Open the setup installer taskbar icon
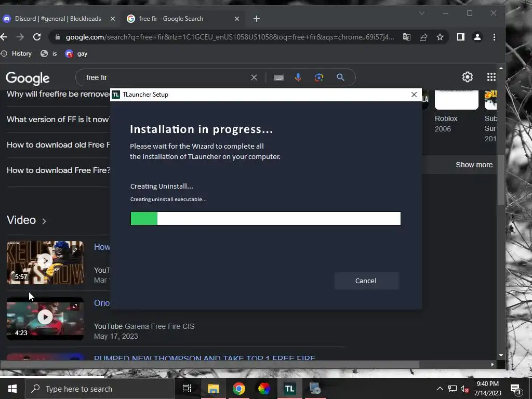The width and height of the screenshot is (532, 399). coord(315,389)
